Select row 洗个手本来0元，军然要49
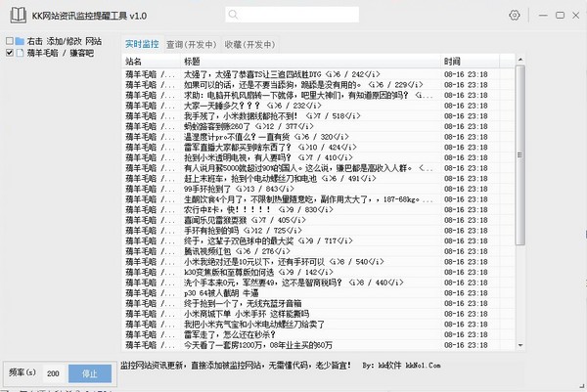This screenshot has height=392, width=587. [x=318, y=283]
